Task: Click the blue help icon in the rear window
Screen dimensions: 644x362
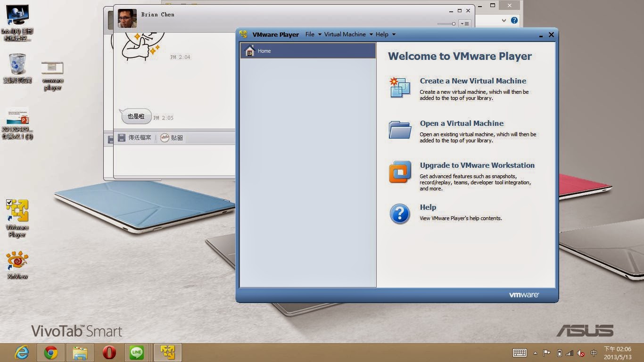Action: (514, 20)
